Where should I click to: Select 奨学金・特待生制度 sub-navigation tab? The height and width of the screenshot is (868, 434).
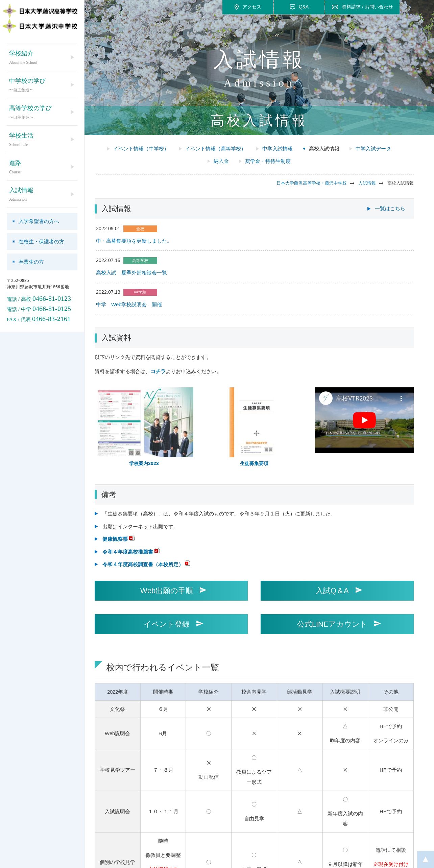[268, 161]
